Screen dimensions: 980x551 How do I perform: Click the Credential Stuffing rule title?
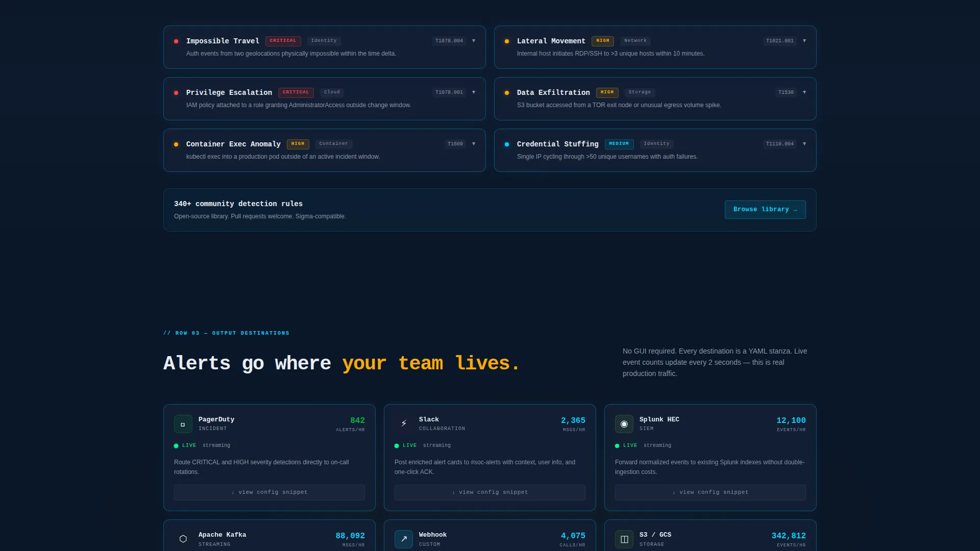[558, 144]
